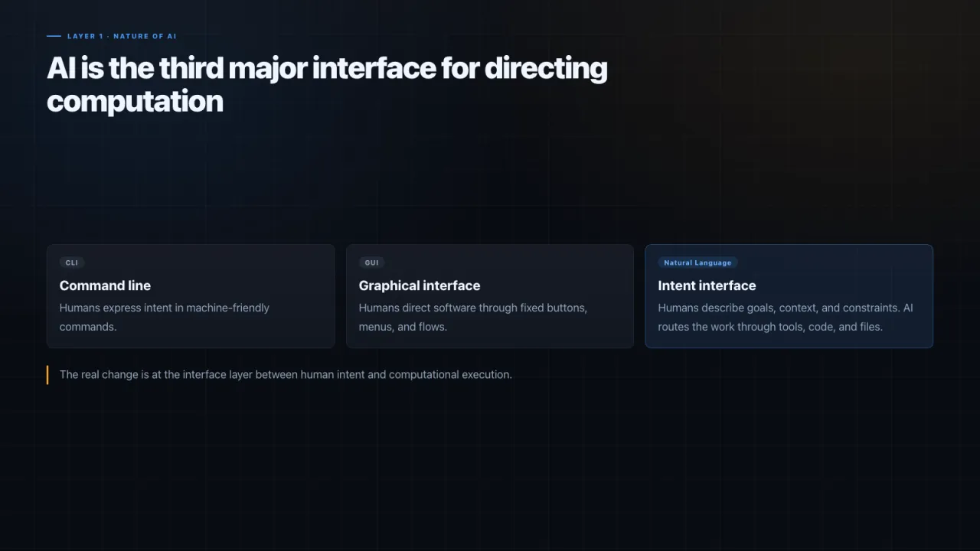This screenshot has width=980, height=551.
Task: Click the text about goals, context, and constraints
Action: coord(786,317)
